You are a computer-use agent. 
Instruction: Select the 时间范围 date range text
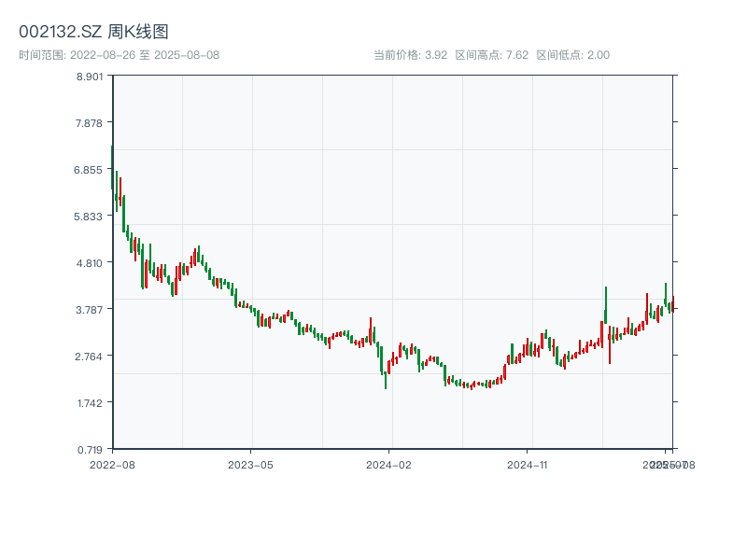tap(119, 55)
